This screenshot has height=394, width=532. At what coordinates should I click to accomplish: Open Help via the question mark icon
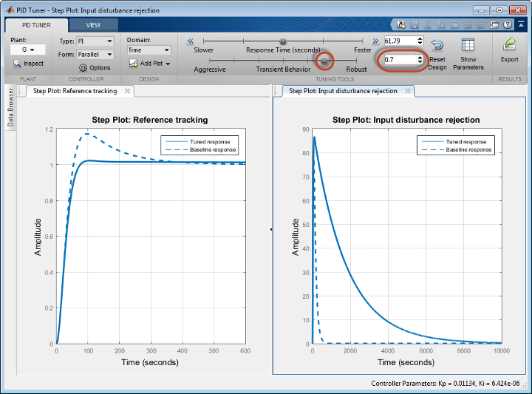[x=508, y=24]
